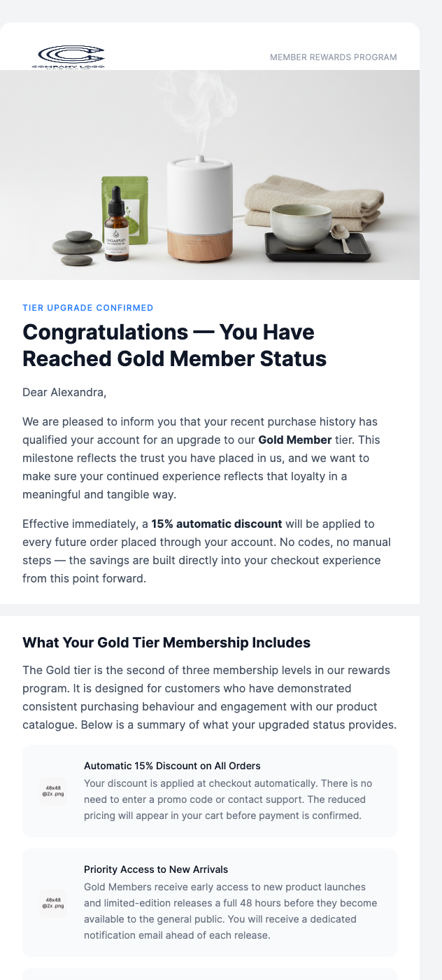Click the white aroma diffuser in hero image

click(199, 210)
